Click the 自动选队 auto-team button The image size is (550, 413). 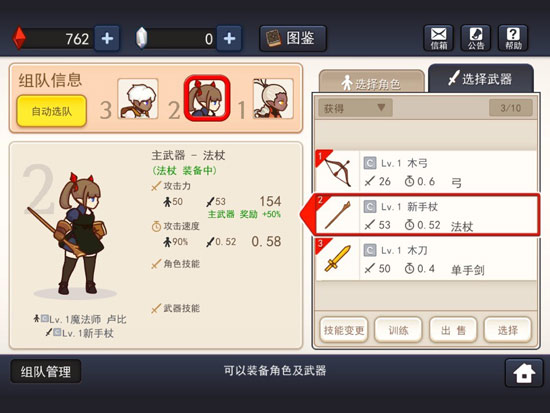(x=52, y=111)
